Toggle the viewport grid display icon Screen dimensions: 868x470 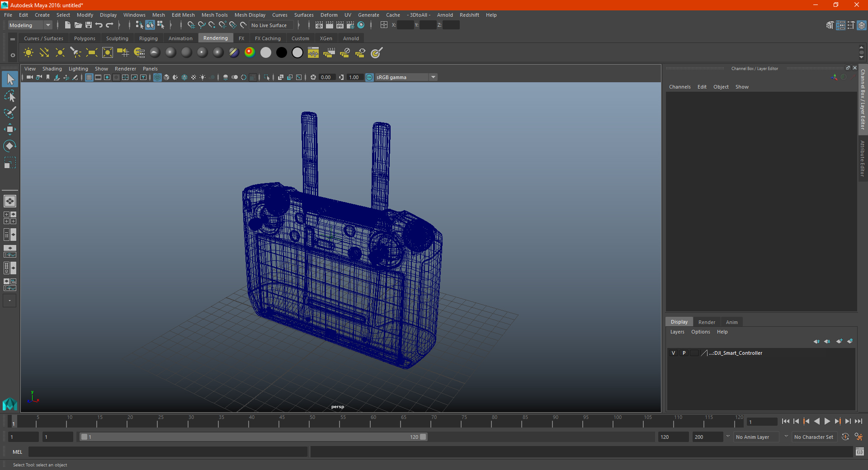pyautogui.click(x=89, y=77)
